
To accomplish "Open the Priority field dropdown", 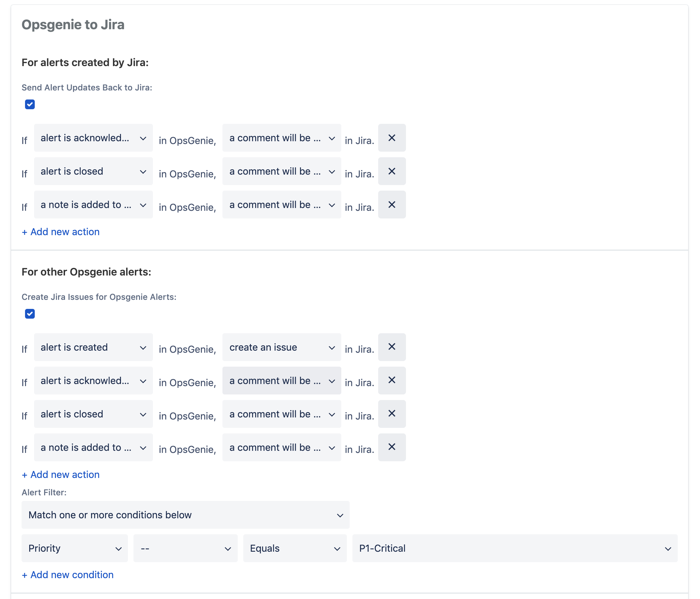I will [x=74, y=549].
